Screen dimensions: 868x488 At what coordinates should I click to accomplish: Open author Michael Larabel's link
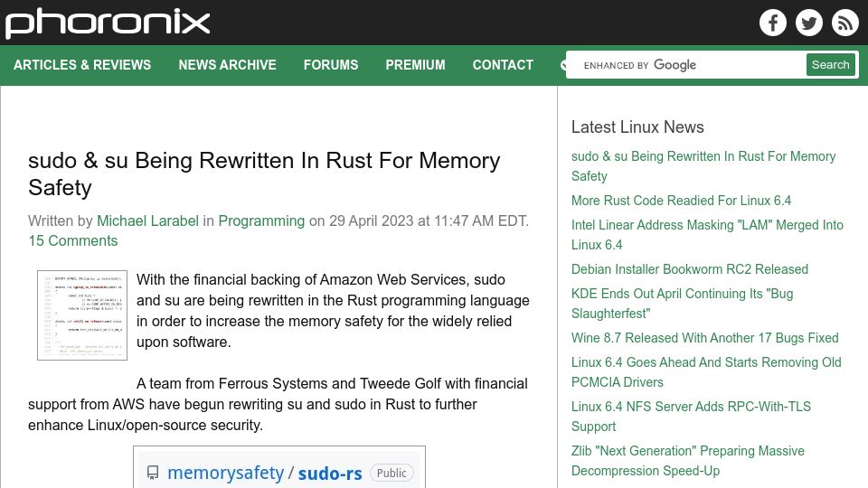pyautogui.click(x=147, y=221)
